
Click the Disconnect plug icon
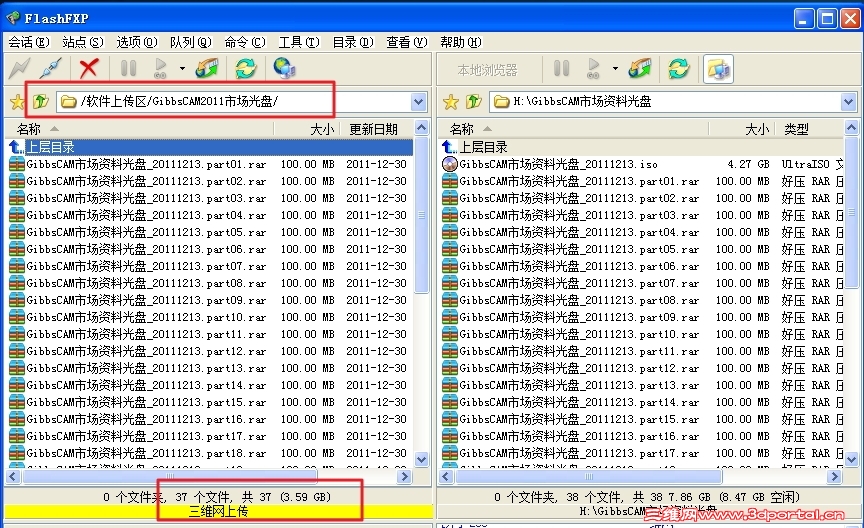[x=51, y=68]
